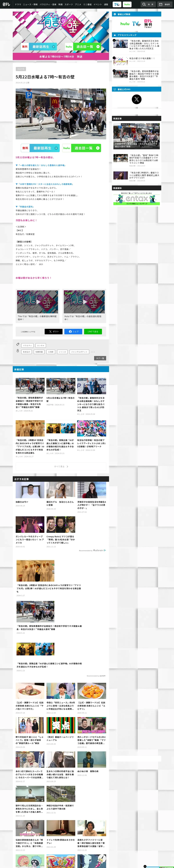Open article 野々村友紀子 娘二人と

[30, 733]
